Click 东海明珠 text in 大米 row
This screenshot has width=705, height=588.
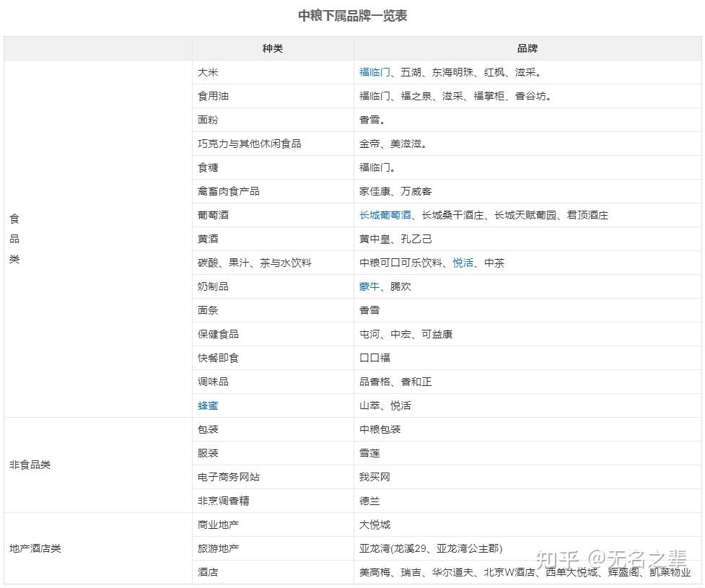pos(452,72)
